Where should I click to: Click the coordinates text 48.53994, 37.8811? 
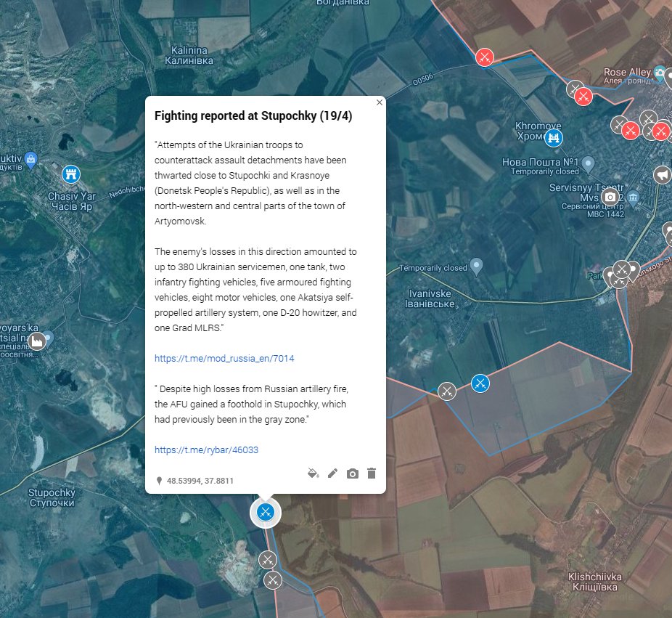200,481
